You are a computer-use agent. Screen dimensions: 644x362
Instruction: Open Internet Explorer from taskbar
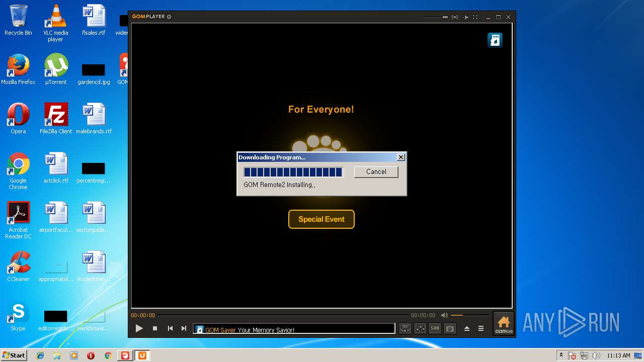click(40, 355)
